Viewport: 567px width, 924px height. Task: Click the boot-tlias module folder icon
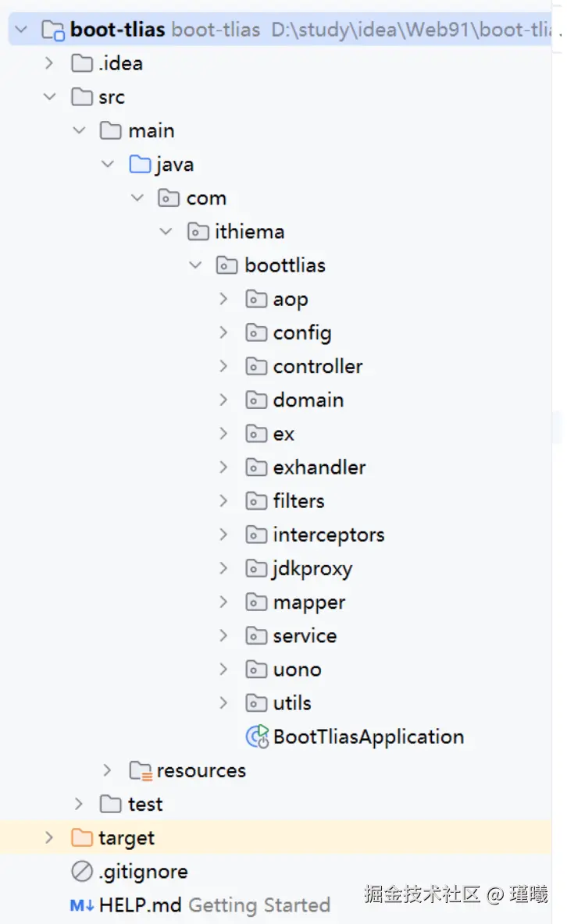[x=53, y=30]
